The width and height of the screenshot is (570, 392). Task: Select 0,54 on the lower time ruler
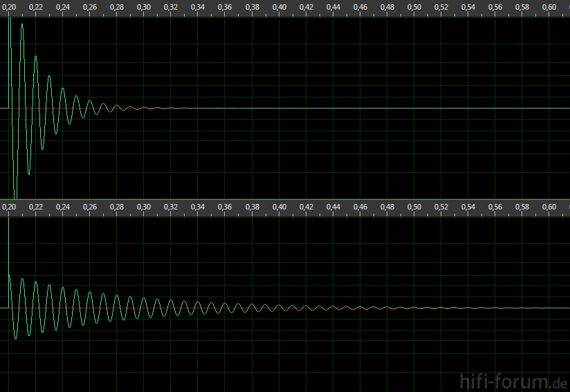(468, 207)
